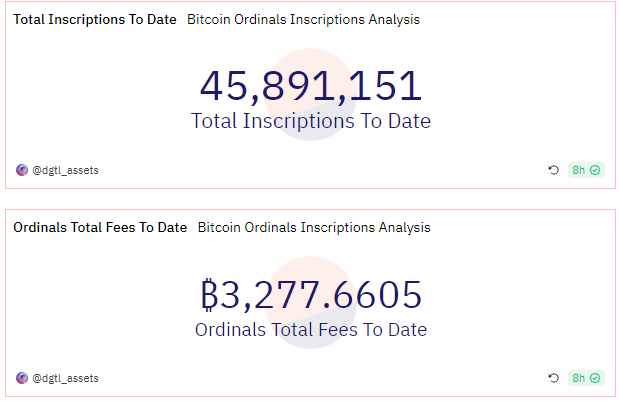Open 'Bitcoin Ordinals Inscriptions Analysis' link in bottom panel
The height and width of the screenshot is (402, 619).
coord(314,228)
